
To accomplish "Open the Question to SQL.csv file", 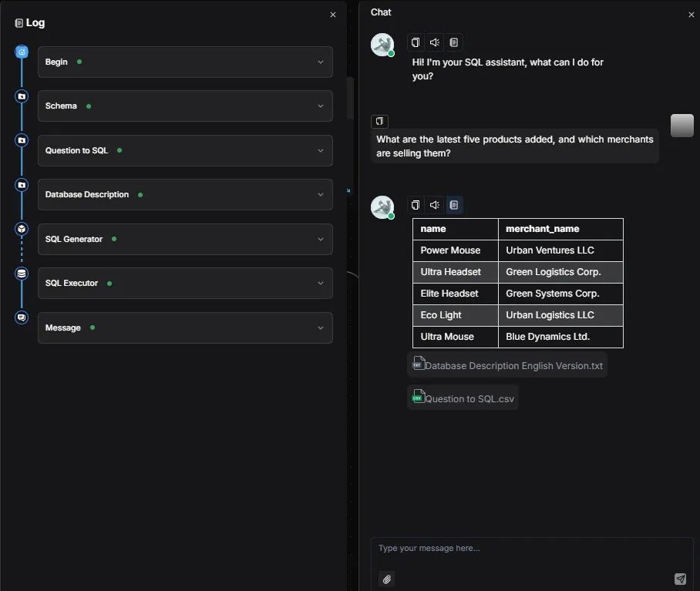I will (463, 398).
